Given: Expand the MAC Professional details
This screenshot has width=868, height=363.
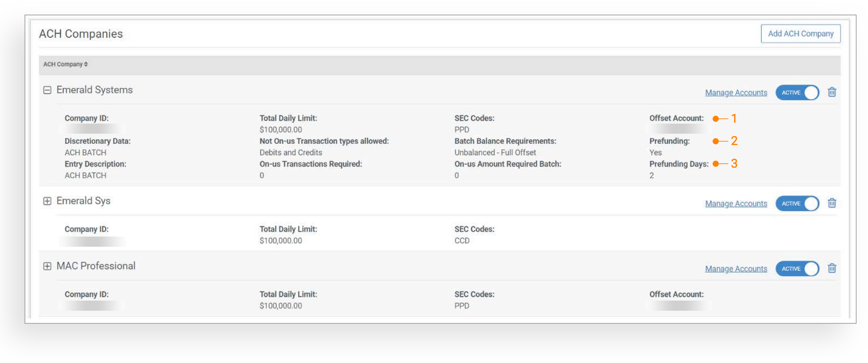Looking at the screenshot, I should 47,266.
